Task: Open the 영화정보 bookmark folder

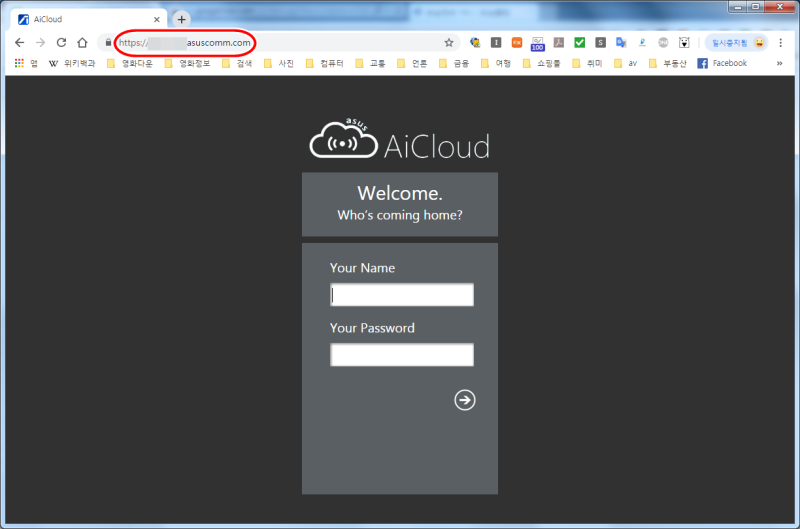Action: point(187,63)
